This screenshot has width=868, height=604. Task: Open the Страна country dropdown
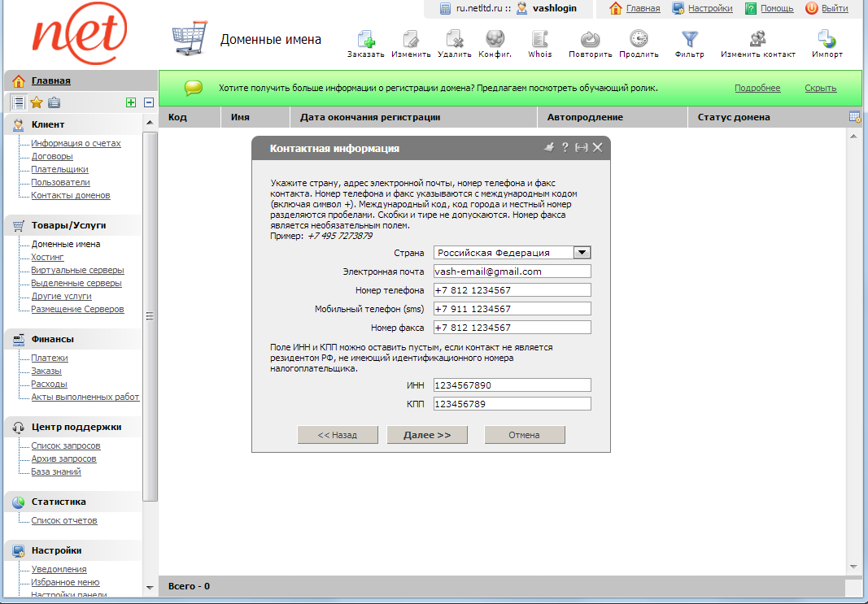click(582, 253)
